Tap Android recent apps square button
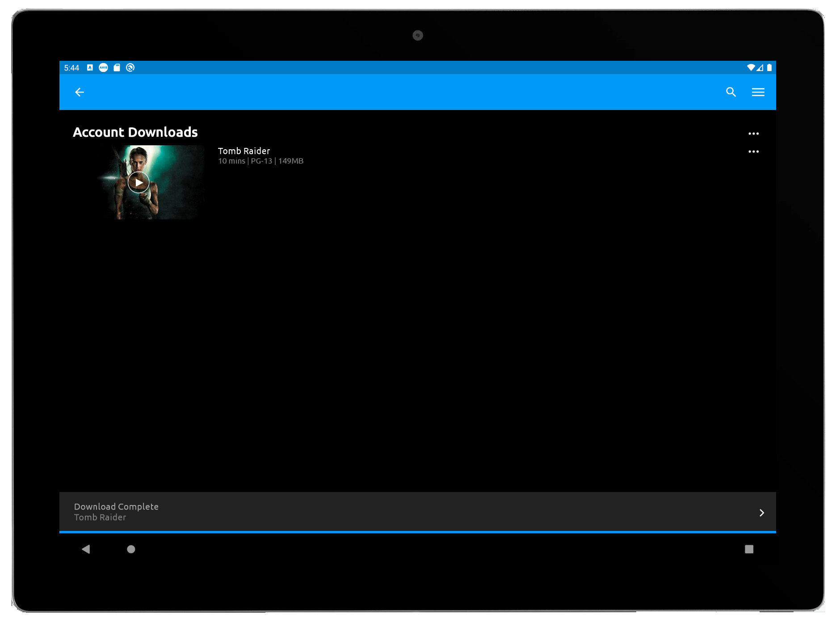This screenshot has height=623, width=840. (x=749, y=549)
